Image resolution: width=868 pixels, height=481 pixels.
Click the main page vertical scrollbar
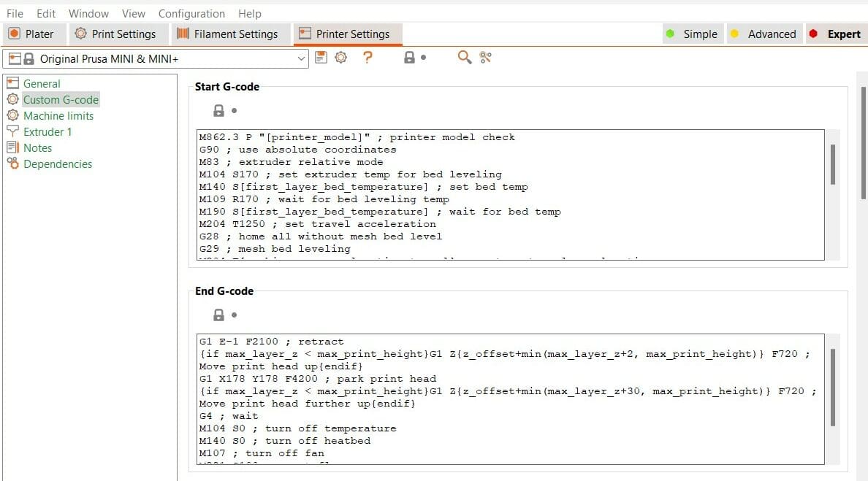click(x=863, y=142)
